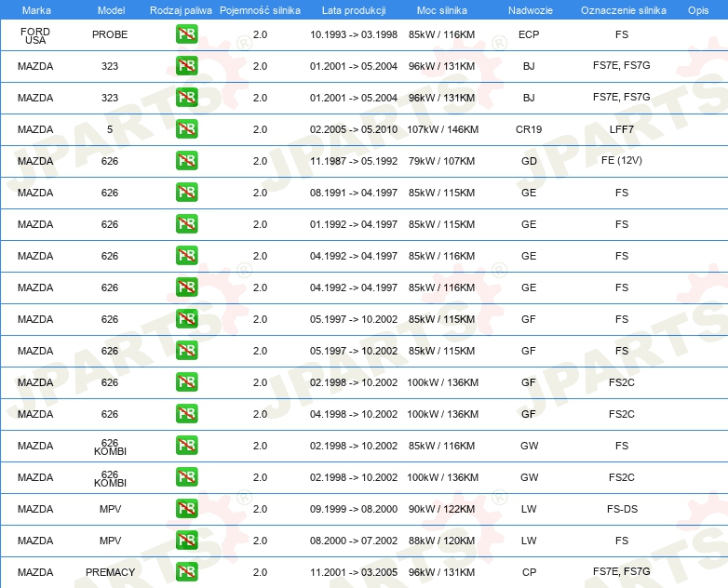Viewport: 728px width, 588px height.
Task: Click fuel icon in the MPV 88kW row
Action: click(x=186, y=541)
